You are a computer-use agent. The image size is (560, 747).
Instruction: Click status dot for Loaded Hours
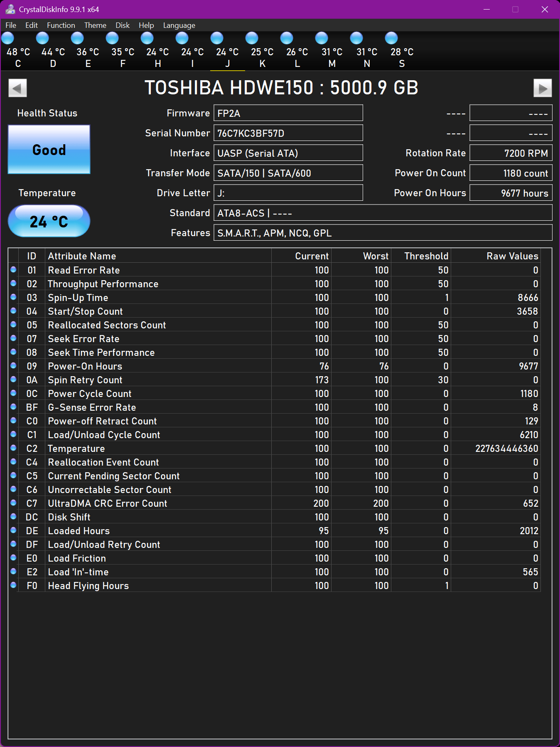(13, 530)
